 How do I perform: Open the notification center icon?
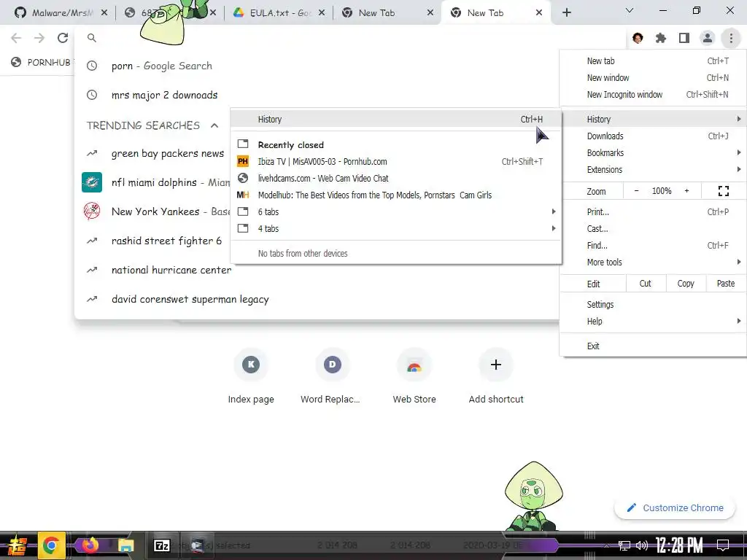723,545
